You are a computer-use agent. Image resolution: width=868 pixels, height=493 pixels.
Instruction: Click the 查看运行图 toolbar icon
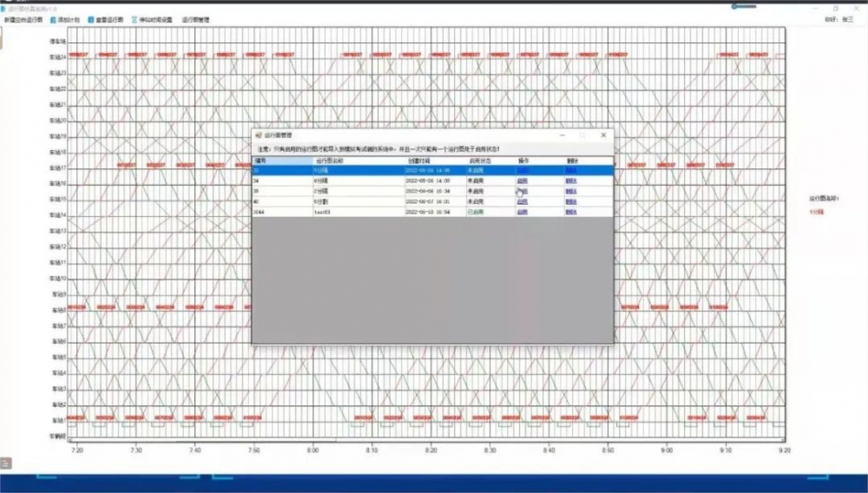[90, 19]
